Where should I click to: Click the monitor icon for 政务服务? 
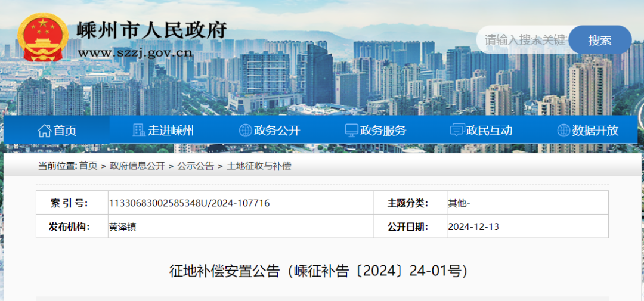[x=351, y=131]
